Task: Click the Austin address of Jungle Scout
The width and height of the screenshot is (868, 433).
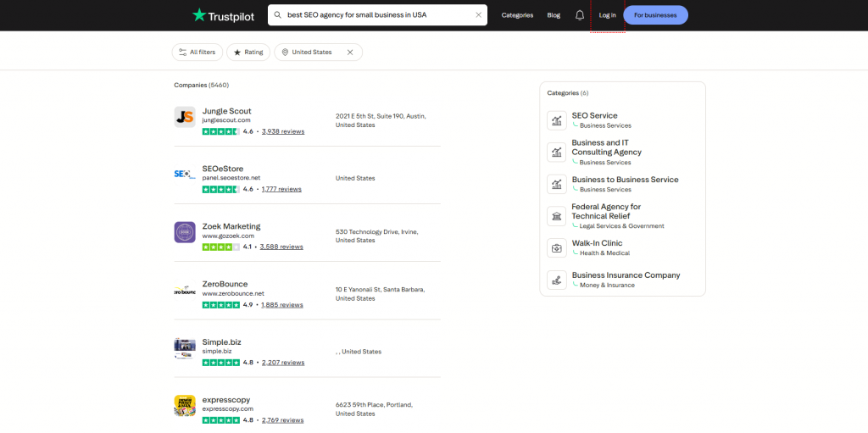Action: pos(381,120)
